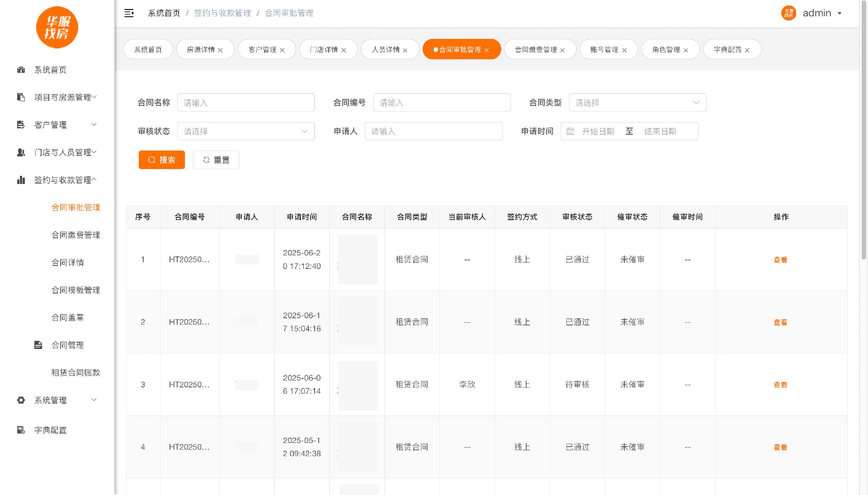Focus the 合同编号 input field
The width and height of the screenshot is (868, 495).
coord(442,103)
